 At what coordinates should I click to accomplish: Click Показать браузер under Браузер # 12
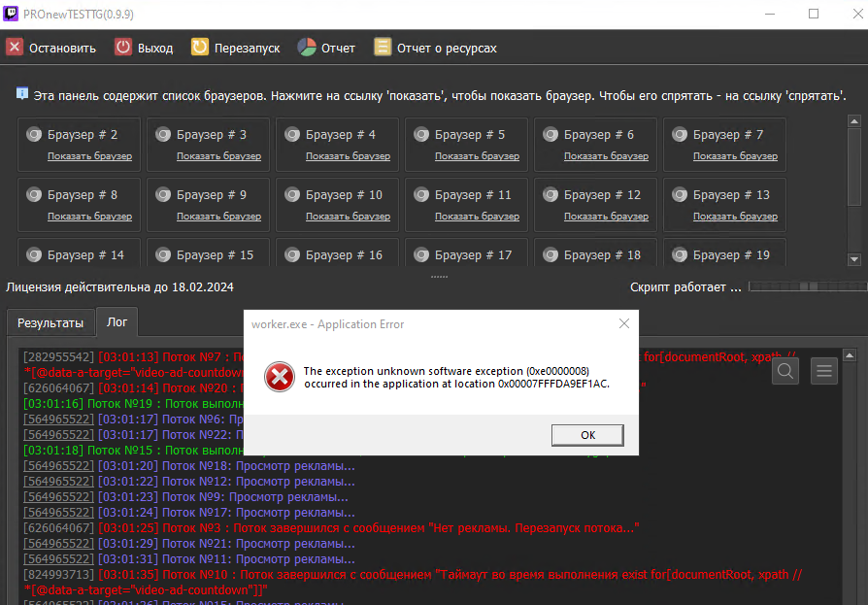click(606, 217)
